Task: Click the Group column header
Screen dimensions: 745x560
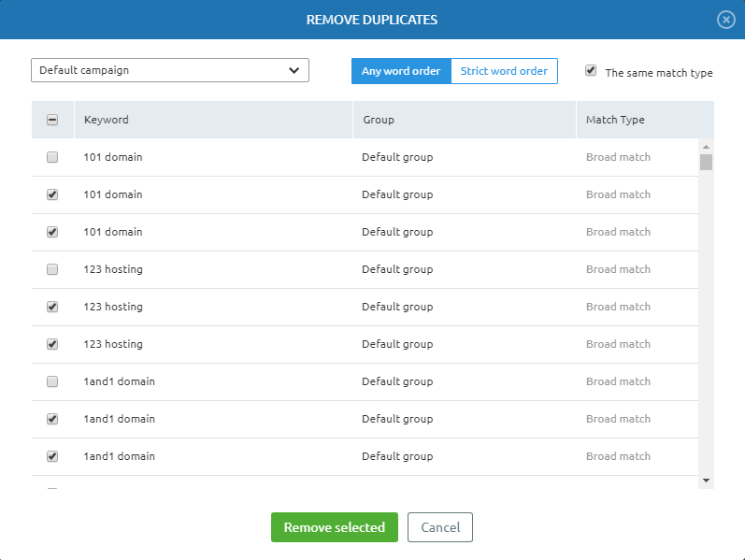Action: pyautogui.click(x=378, y=120)
